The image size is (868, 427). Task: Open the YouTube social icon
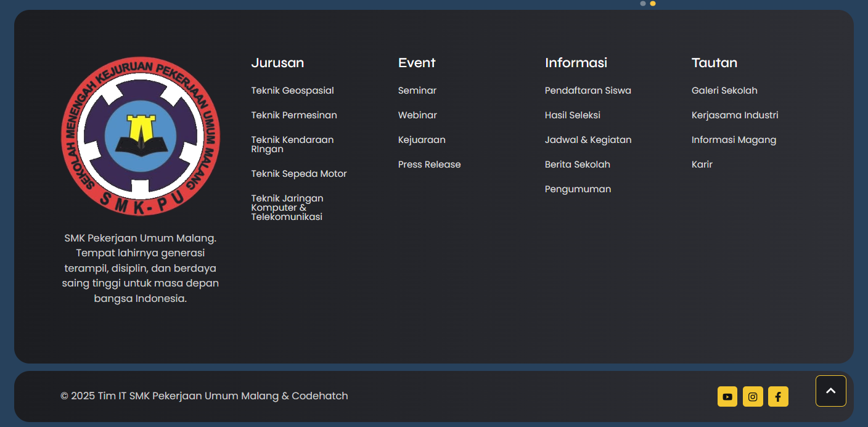click(727, 397)
